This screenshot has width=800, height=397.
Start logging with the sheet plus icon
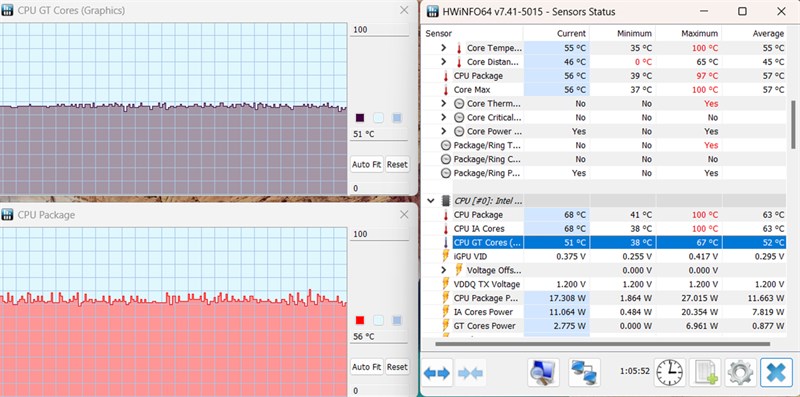pyautogui.click(x=705, y=373)
